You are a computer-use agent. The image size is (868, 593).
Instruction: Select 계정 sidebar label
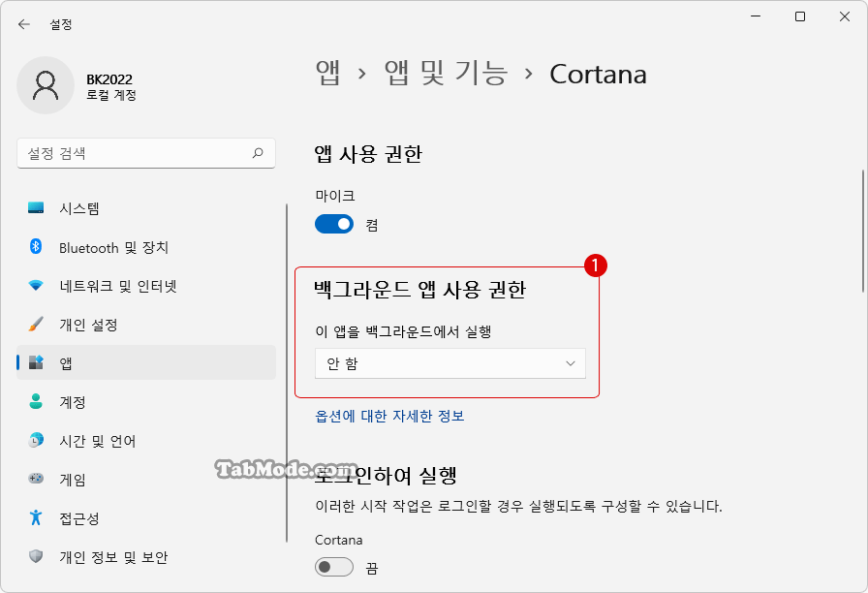(x=73, y=402)
